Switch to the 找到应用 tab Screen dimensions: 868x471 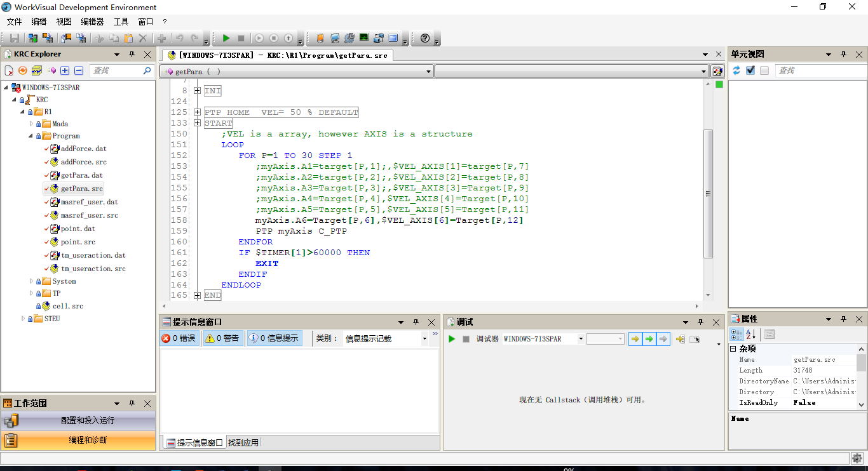coord(243,442)
